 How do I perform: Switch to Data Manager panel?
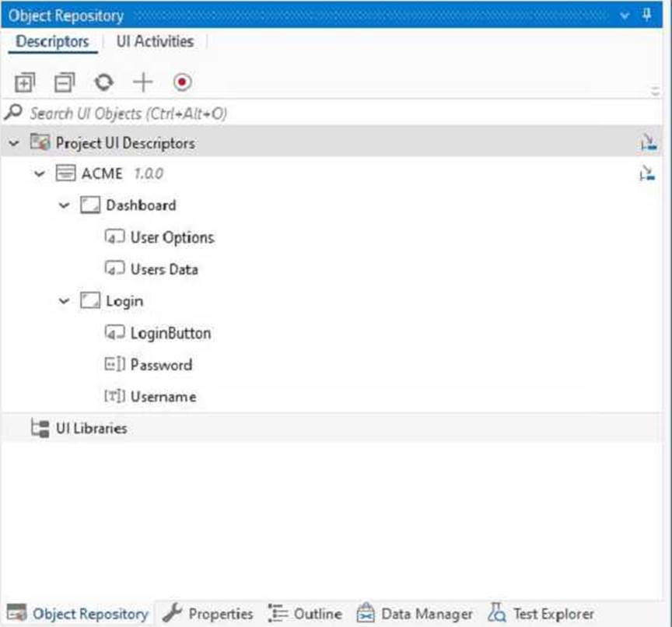pyautogui.click(x=415, y=614)
